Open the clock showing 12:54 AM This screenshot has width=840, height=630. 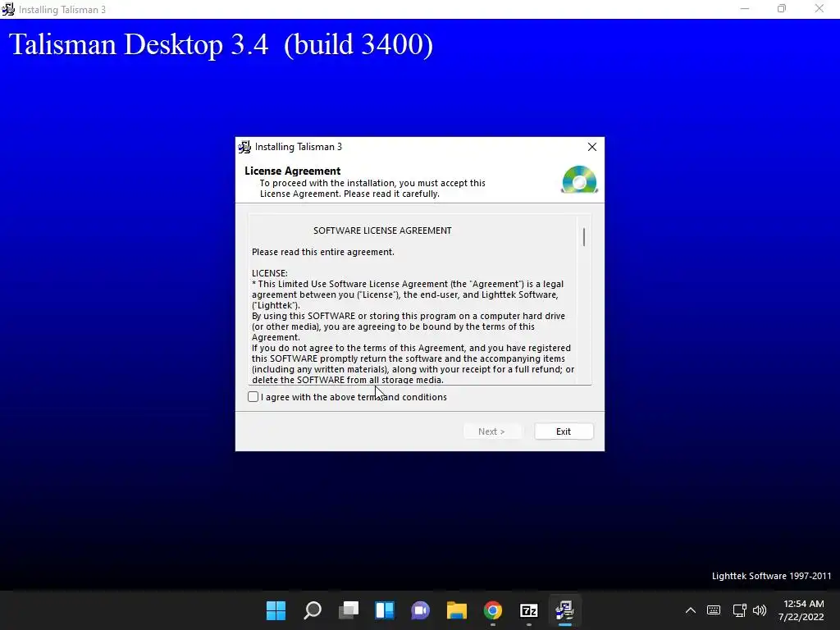(801, 610)
